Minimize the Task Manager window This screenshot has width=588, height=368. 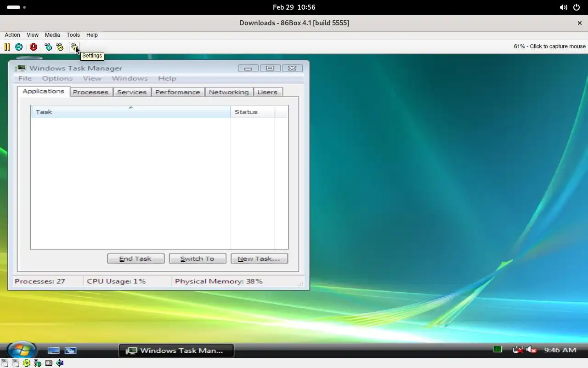point(248,68)
